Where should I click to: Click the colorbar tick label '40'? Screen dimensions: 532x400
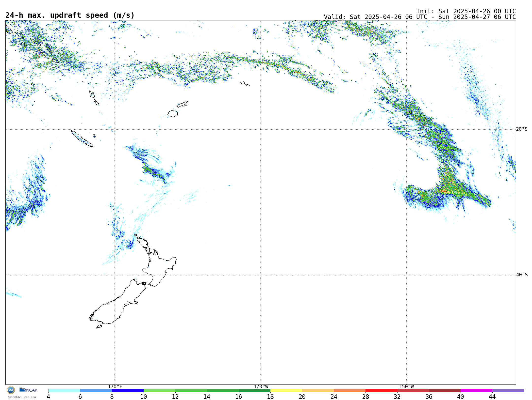tap(461, 397)
